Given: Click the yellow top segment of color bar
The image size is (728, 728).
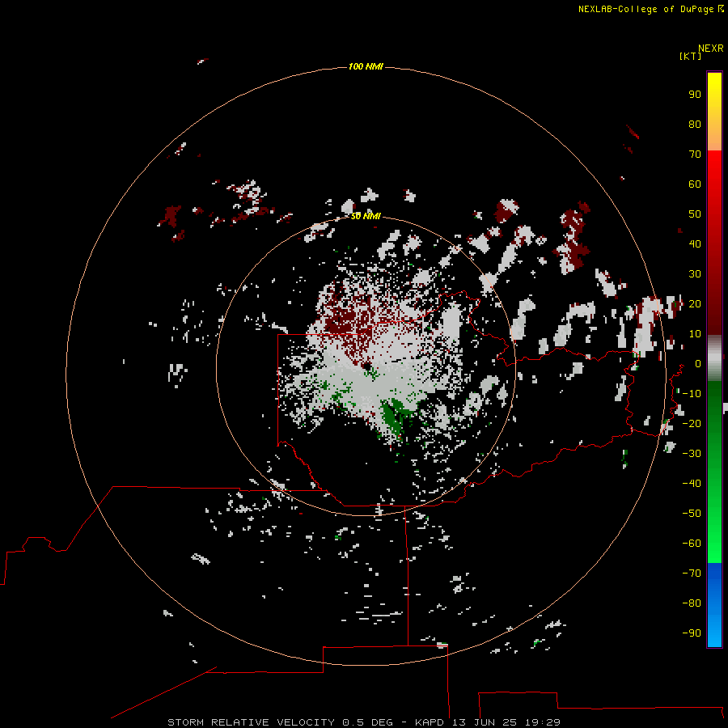Looking at the screenshot, I should (x=714, y=112).
